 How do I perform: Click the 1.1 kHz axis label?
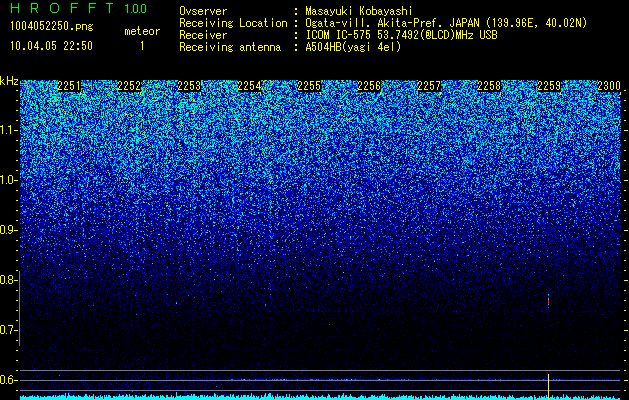(x=8, y=130)
